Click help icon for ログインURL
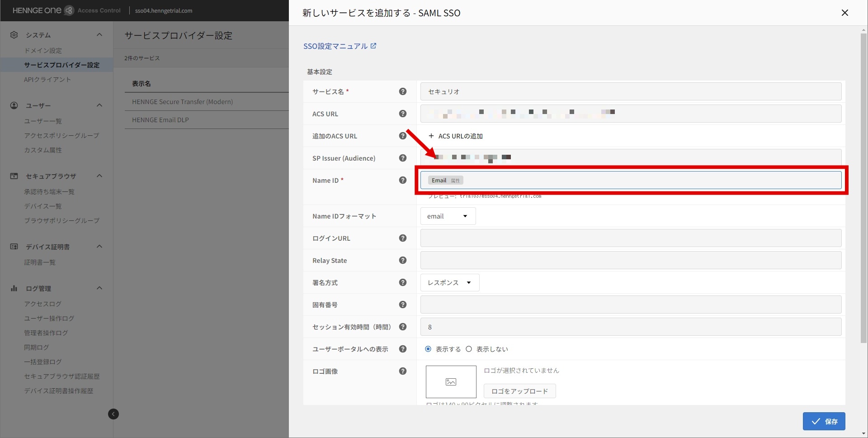The height and width of the screenshot is (438, 868). (403, 238)
